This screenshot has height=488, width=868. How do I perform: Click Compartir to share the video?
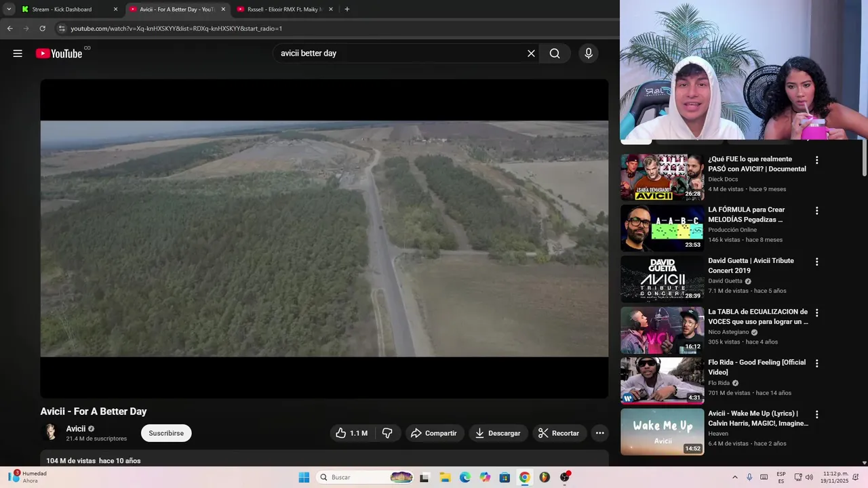[434, 433]
